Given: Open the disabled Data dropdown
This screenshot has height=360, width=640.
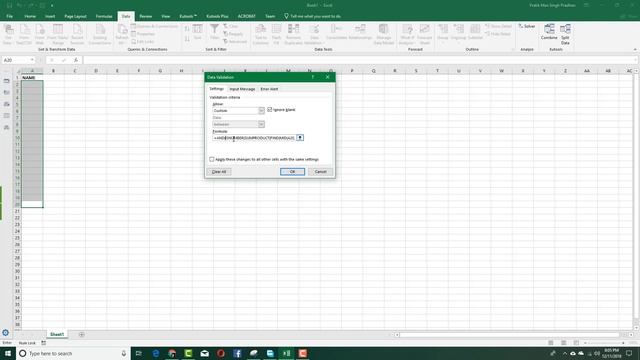Looking at the screenshot, I should pos(261,124).
